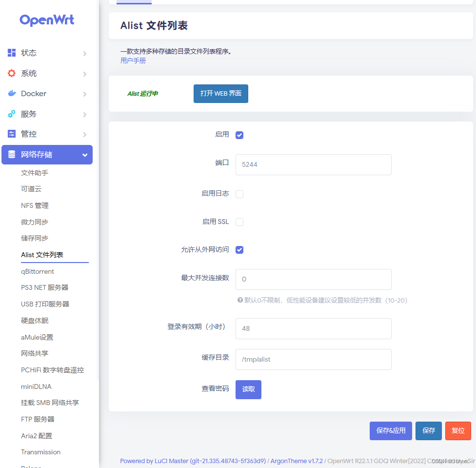Screen dimensions: 476x468
Task: Click the 缓存目录 input field
Action: 313,359
